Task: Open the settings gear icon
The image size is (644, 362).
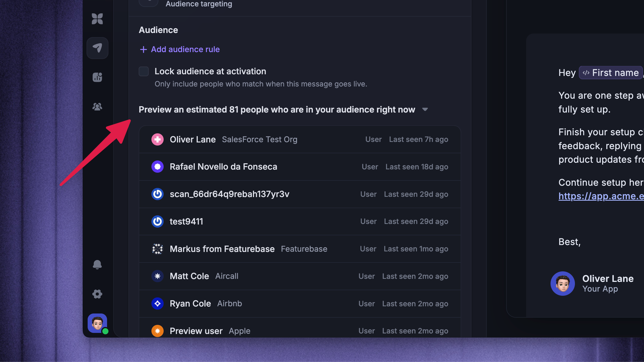Action: (97, 294)
